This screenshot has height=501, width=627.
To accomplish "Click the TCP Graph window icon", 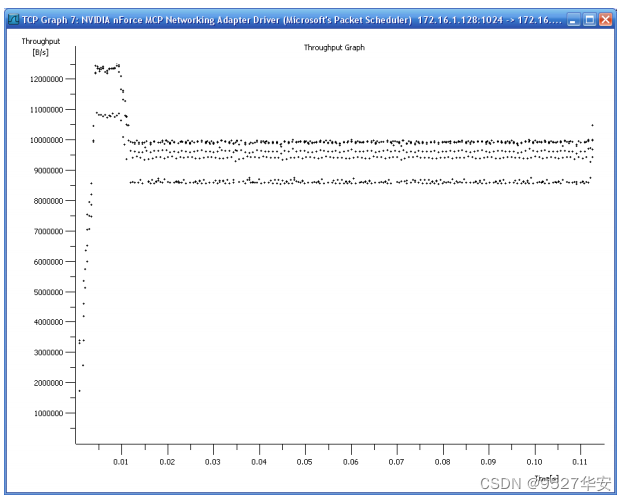I will click(x=13, y=19).
